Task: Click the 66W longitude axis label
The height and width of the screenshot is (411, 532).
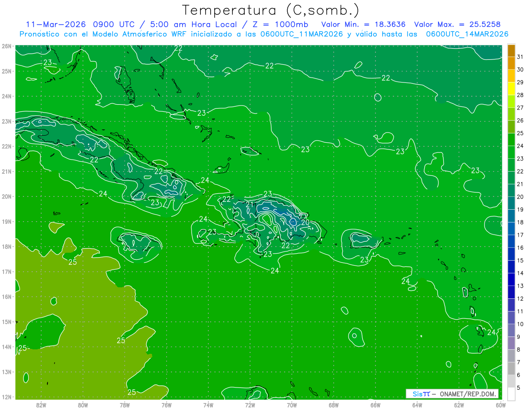Action: point(376,404)
